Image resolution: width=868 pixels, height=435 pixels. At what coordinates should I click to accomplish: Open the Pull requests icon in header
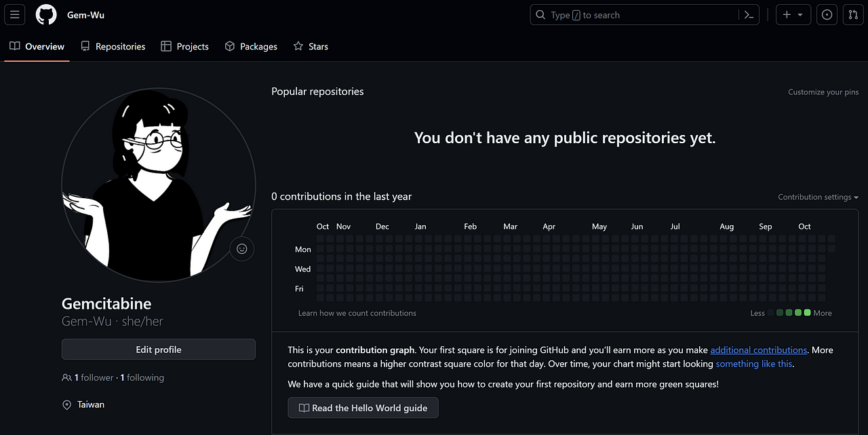pyautogui.click(x=853, y=14)
